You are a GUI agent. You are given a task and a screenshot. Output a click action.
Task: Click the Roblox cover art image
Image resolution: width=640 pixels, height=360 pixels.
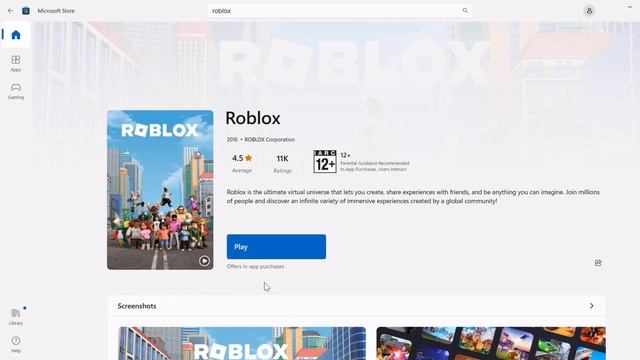(x=160, y=190)
